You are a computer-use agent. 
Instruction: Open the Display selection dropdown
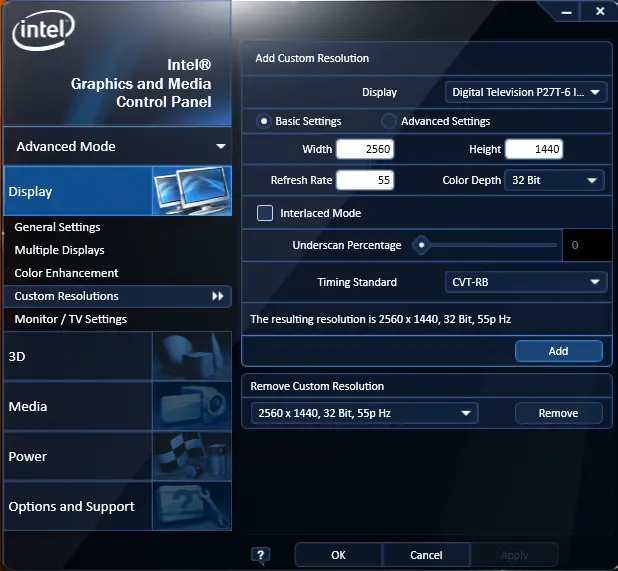[526, 92]
